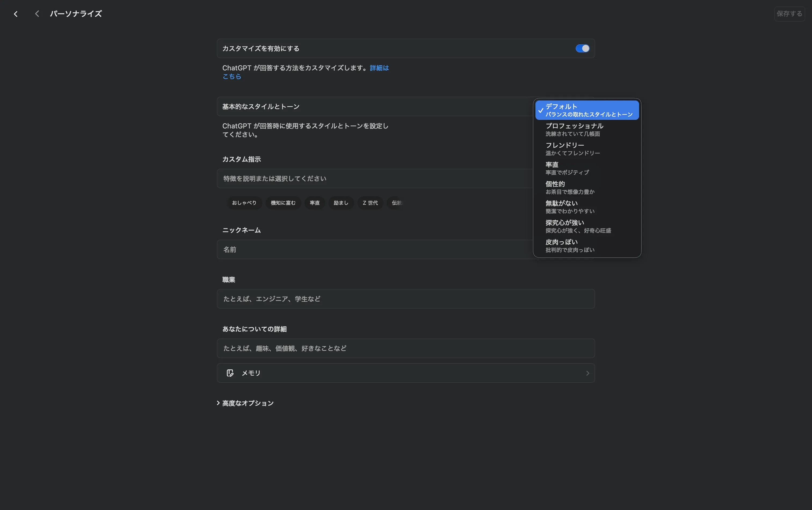Disable the カスタマイズを有効にする switch
The height and width of the screenshot is (510, 812).
[x=582, y=48]
